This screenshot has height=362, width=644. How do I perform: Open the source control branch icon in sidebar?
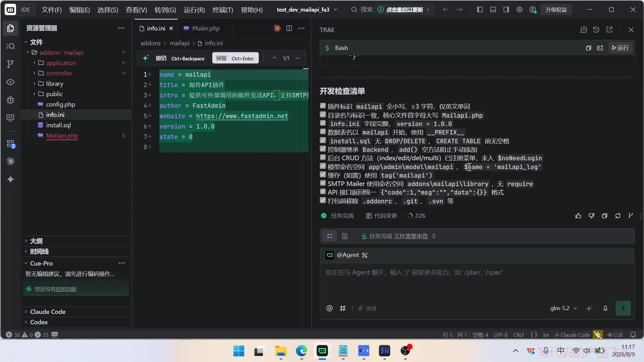[x=10, y=64]
